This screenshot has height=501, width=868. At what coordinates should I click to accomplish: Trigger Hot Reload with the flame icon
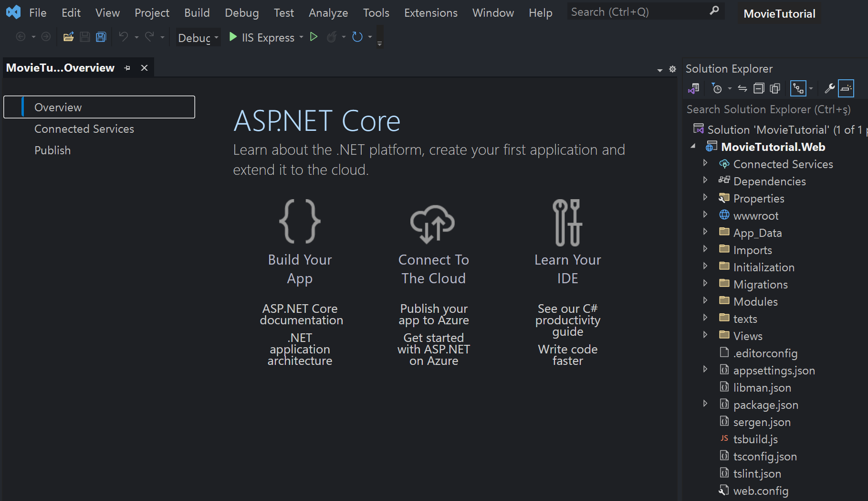click(x=332, y=37)
